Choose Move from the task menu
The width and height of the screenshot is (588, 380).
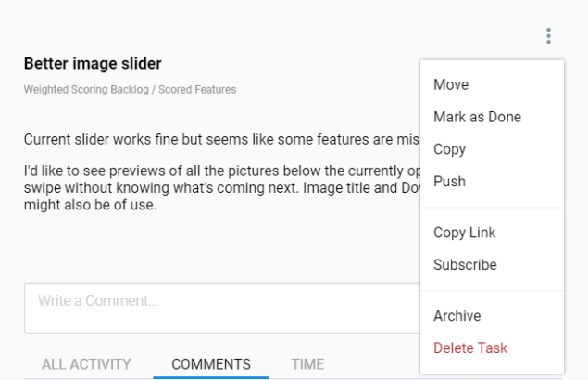click(451, 85)
